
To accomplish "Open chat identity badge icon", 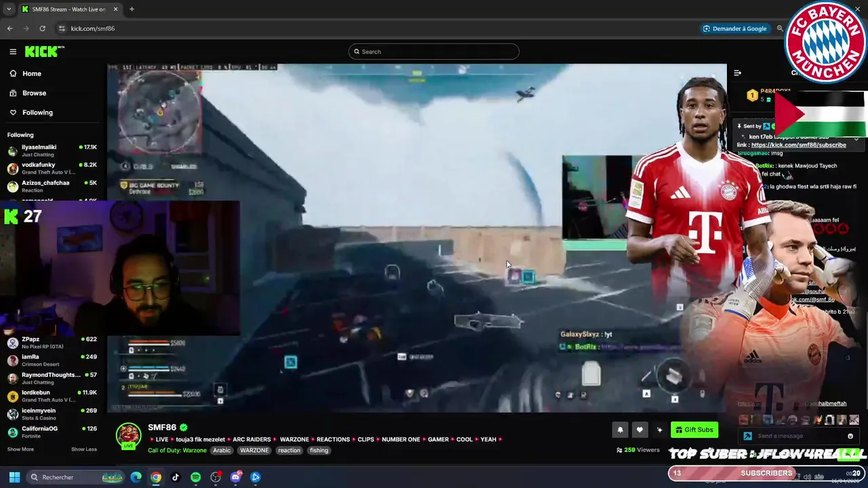I will click(x=747, y=436).
